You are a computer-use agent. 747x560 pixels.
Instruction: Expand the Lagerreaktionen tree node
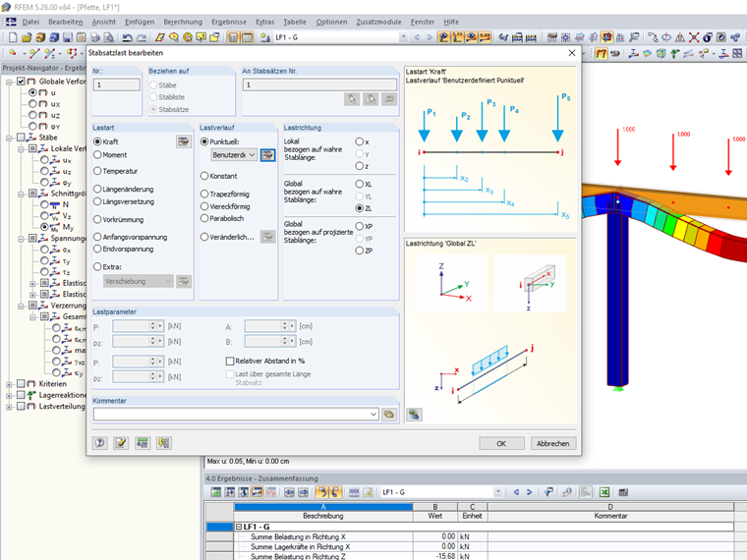[9, 395]
